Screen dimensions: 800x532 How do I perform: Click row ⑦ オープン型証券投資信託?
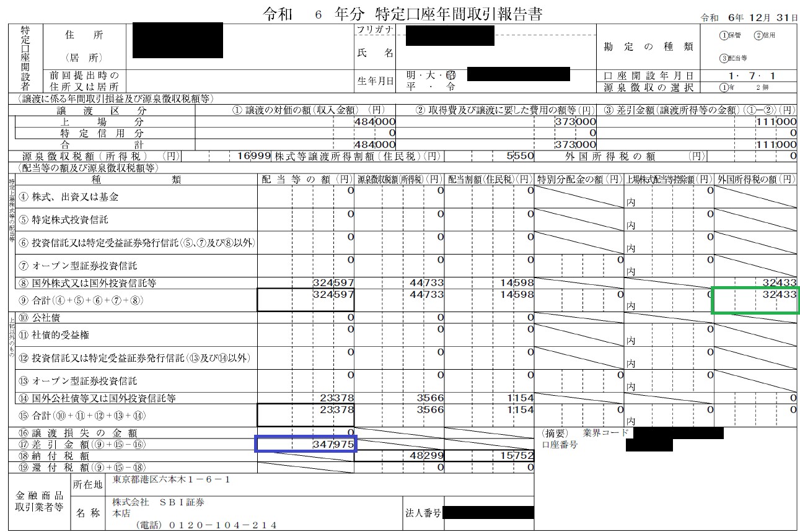(78, 266)
